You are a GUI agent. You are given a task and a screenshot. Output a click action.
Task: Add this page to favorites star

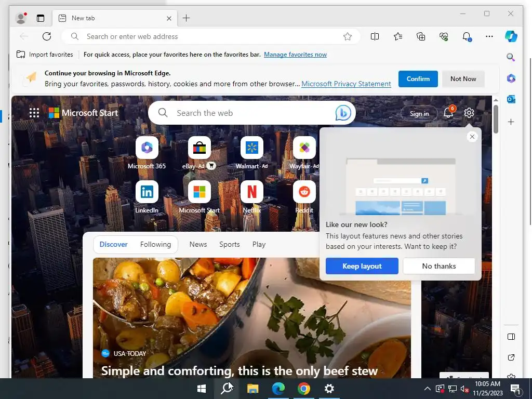pyautogui.click(x=348, y=36)
